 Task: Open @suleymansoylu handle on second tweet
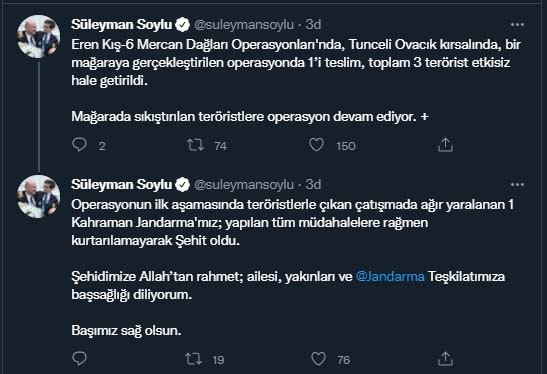coord(244,185)
